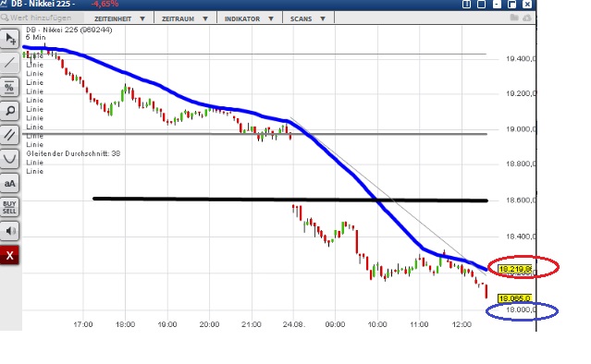591x364 pixels.
Task: Click the red X delete drawings button
Action: click(x=9, y=255)
